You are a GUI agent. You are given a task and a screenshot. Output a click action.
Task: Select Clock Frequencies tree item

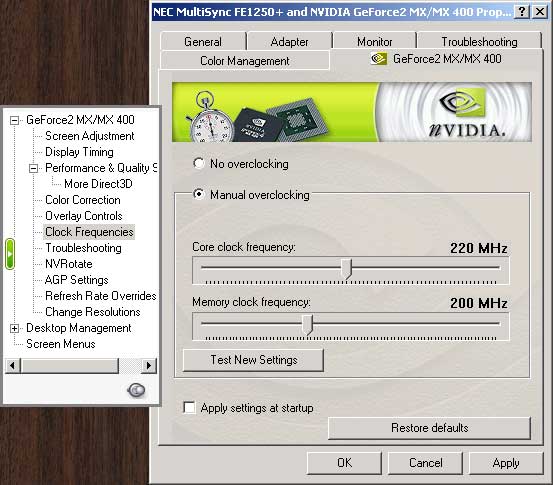pyautogui.click(x=89, y=232)
